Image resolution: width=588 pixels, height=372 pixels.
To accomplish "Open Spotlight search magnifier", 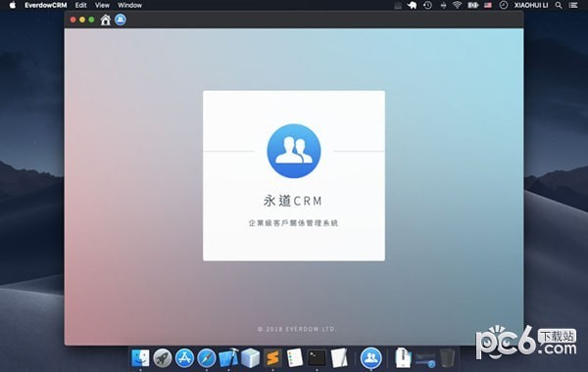I will 559,5.
